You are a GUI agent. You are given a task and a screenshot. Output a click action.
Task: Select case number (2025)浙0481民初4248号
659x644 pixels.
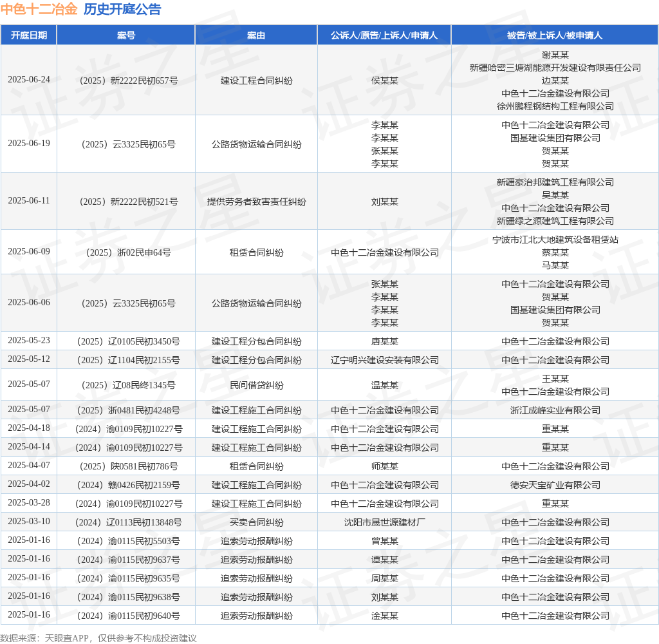click(x=129, y=410)
